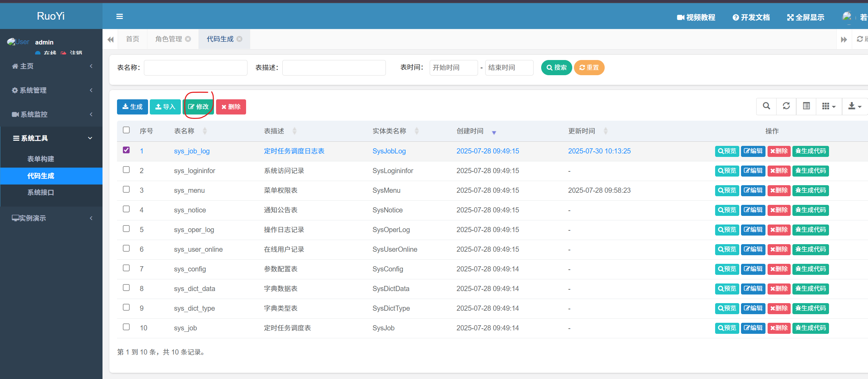
Task: Click the 表名称 input field
Action: click(195, 68)
